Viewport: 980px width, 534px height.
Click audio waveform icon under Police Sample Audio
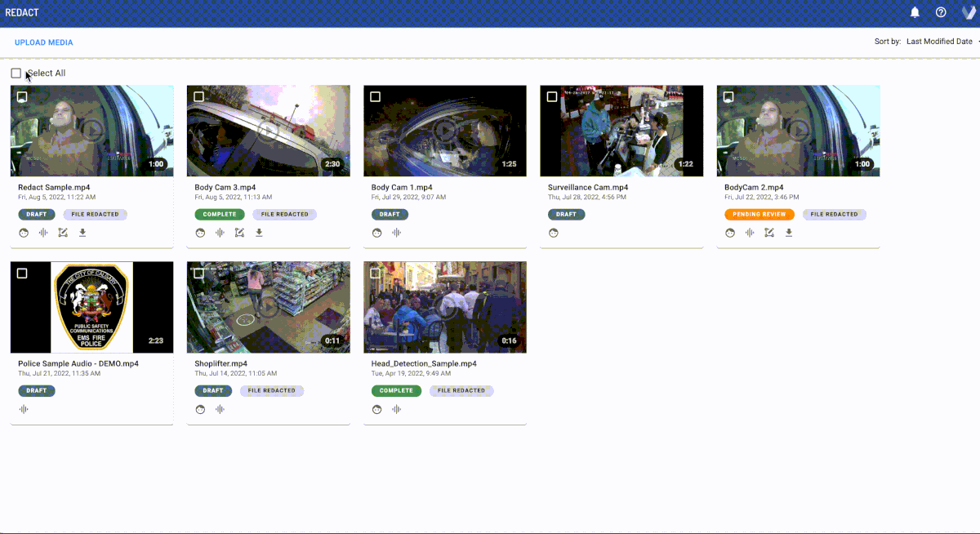24,409
